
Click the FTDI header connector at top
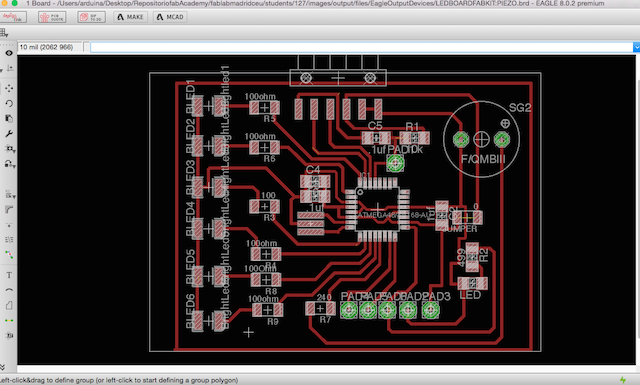click(338, 78)
